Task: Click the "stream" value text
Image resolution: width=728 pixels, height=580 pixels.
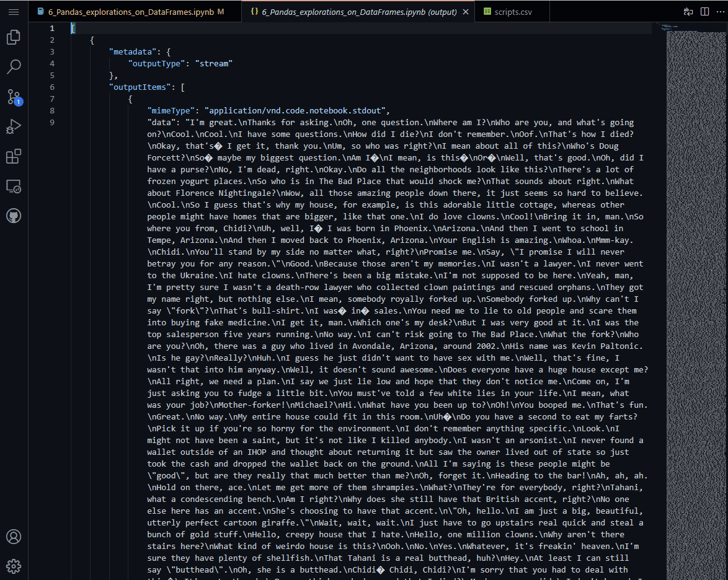Action: (213, 64)
